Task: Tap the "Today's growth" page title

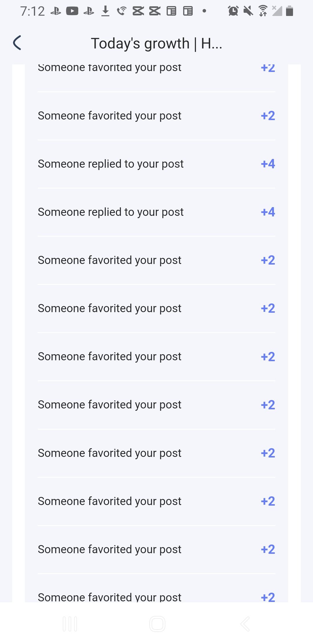Action: [x=156, y=44]
